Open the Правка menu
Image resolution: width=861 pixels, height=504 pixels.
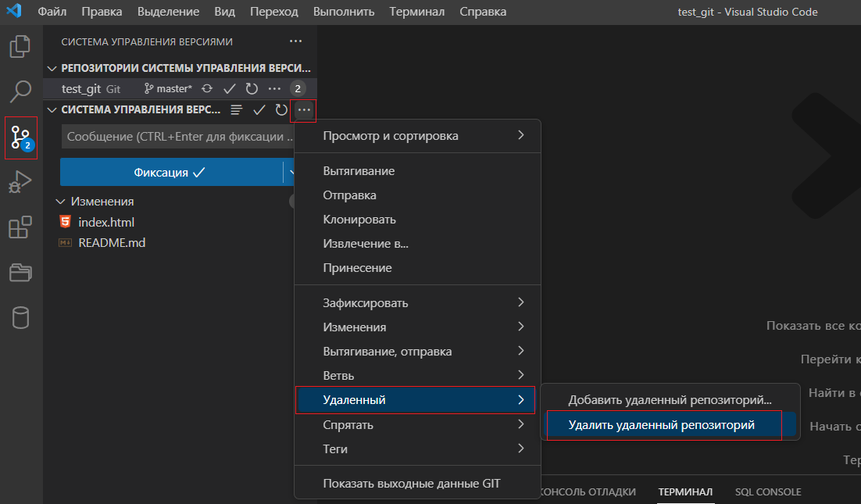(x=102, y=12)
